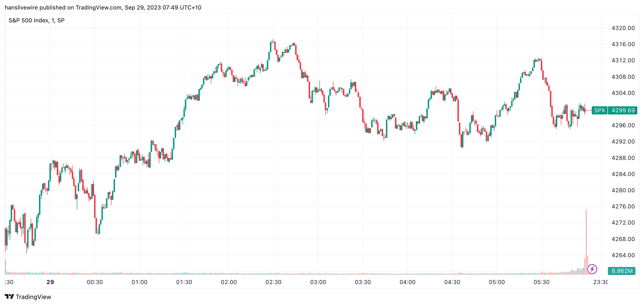Select the 04:00 time axis label
644x305 pixels.
tap(407, 282)
